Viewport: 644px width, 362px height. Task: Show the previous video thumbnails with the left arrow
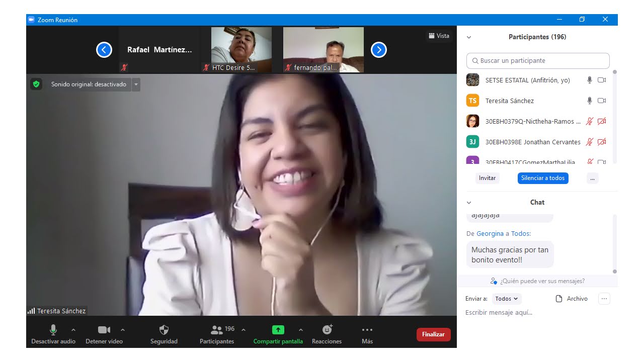(x=104, y=50)
